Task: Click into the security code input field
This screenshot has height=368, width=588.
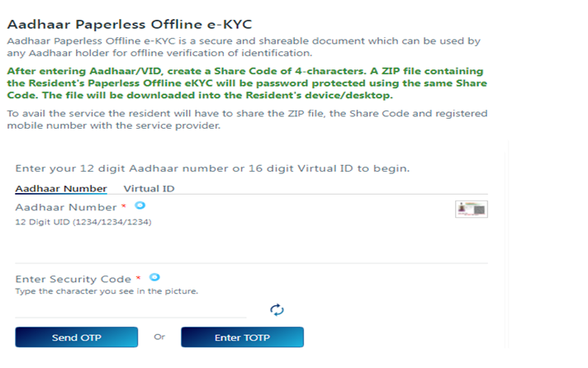Action: (130, 309)
